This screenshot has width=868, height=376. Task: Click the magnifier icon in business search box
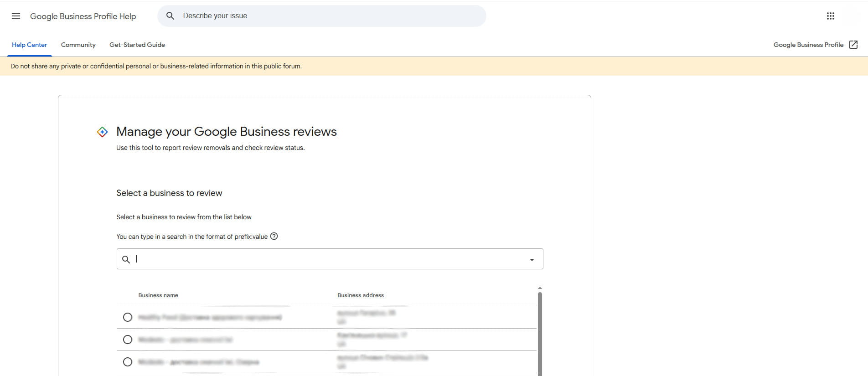(x=126, y=259)
